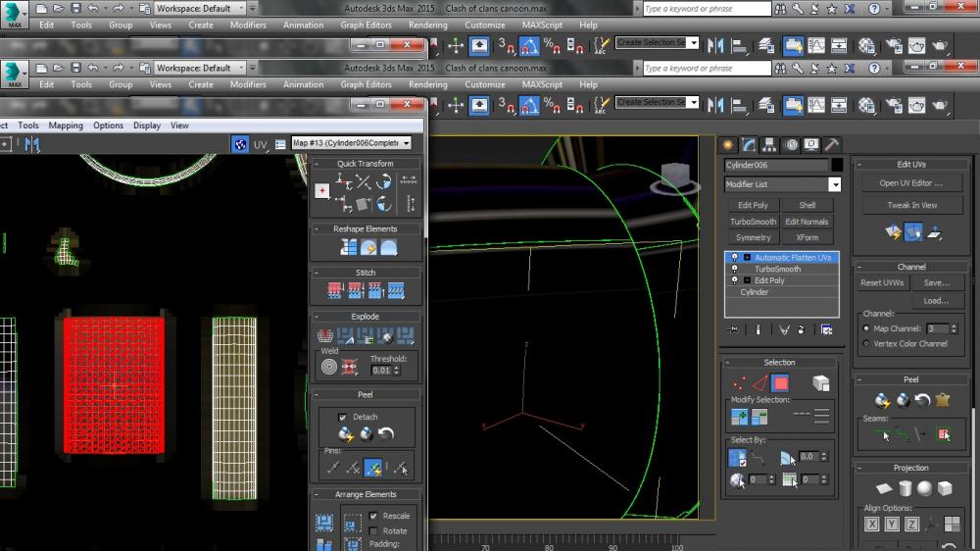The width and height of the screenshot is (980, 551).
Task: Toggle Automatic Flatten UVs lightbulb
Action: pos(734,257)
